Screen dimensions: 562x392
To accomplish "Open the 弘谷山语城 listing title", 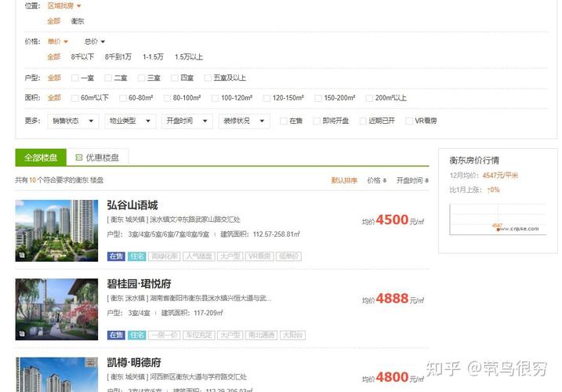I will (132, 205).
